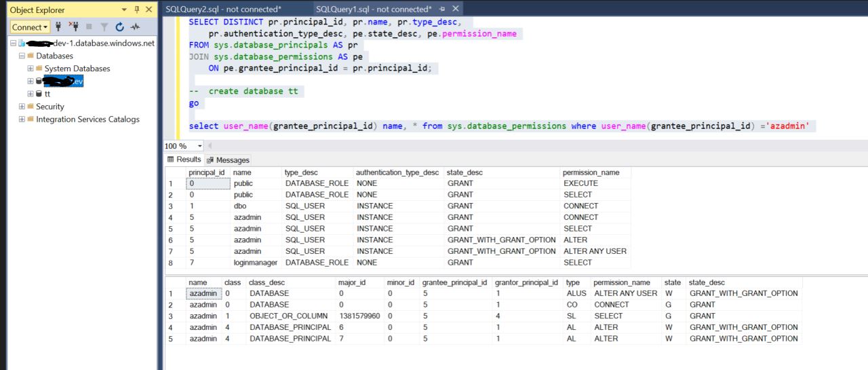The height and width of the screenshot is (370, 868).
Task: Select the 1381579960 major_id cell
Action: point(361,316)
